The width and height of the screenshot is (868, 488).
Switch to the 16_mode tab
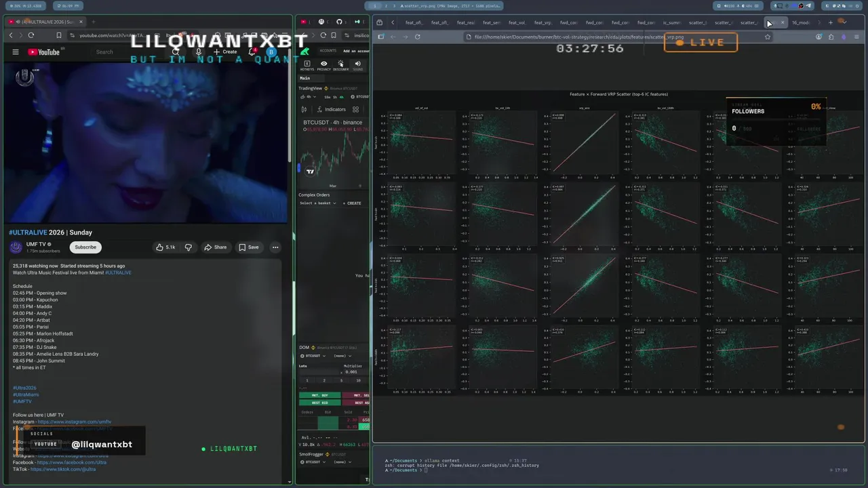coord(801,22)
